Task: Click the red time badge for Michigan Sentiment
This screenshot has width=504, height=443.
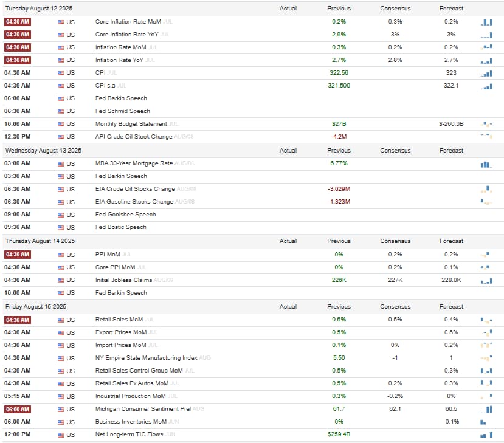Action: pyautogui.click(x=18, y=409)
